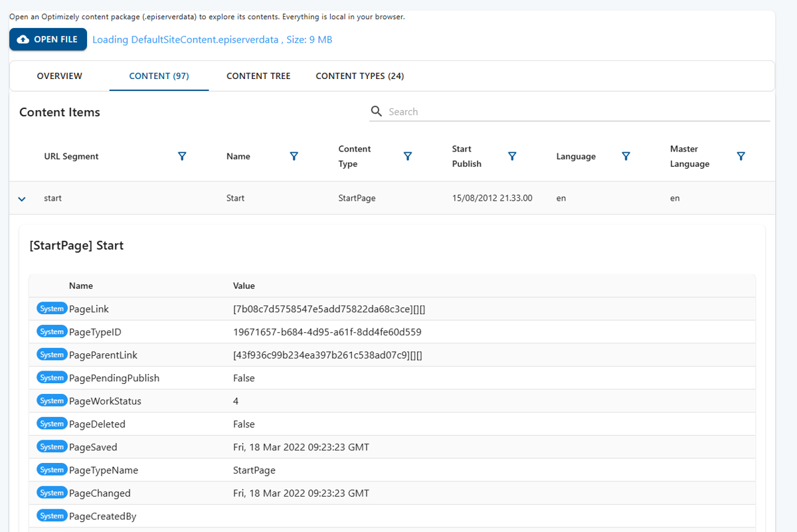Screen dimensions: 797x532
Task: Switch to the Overview tab
Action: (60, 76)
